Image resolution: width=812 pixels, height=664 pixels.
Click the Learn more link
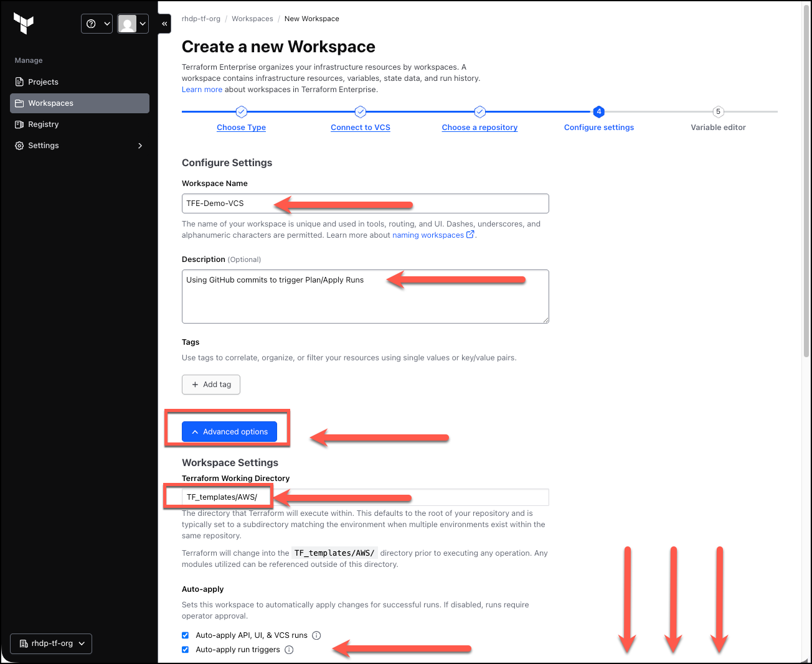coord(202,90)
